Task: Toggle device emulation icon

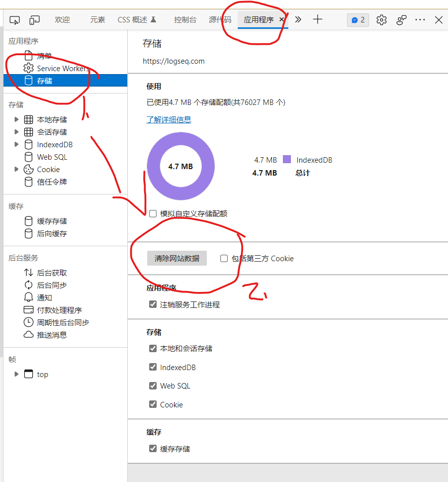Action: [x=34, y=20]
